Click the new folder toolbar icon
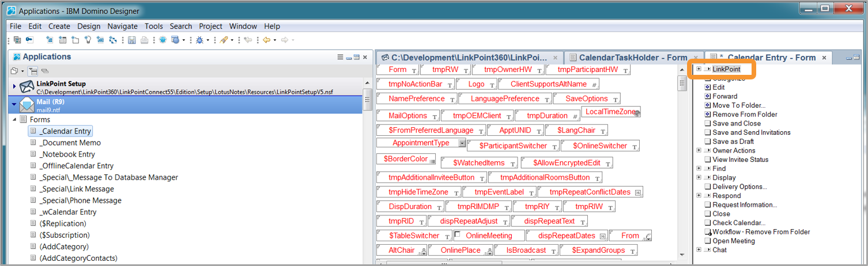 tap(75, 40)
